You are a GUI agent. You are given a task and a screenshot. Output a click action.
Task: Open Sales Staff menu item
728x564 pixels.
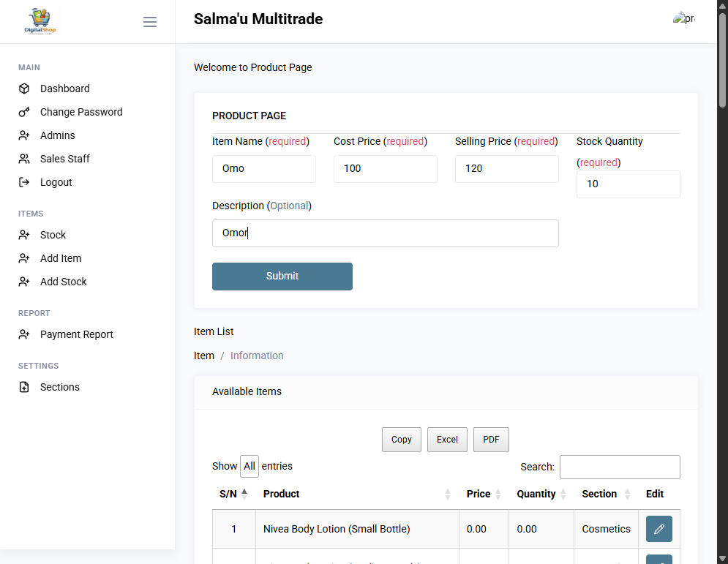(x=64, y=159)
